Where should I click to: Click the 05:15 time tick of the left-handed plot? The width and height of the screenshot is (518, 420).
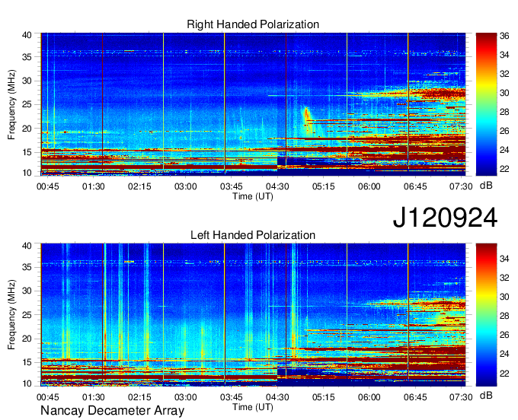coord(323,397)
